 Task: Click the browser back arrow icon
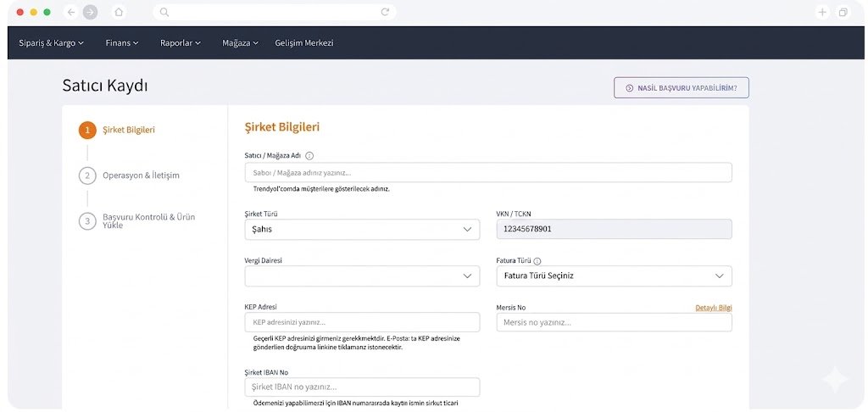pos(71,12)
